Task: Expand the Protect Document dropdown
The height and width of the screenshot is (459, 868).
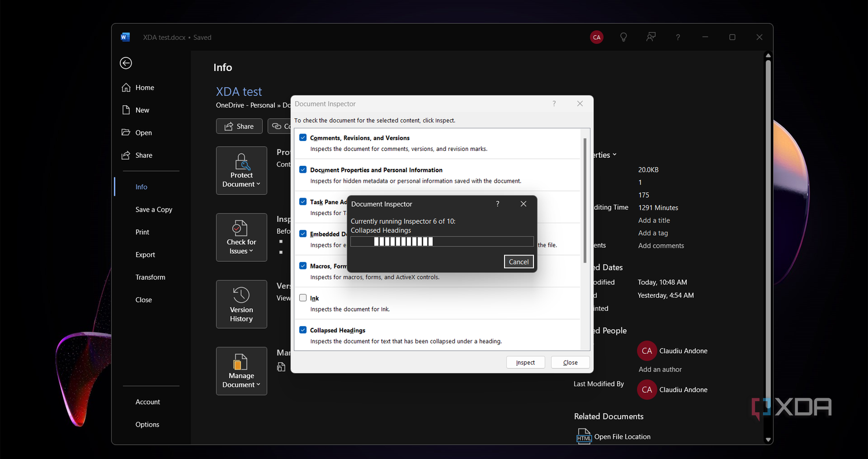Action: (x=241, y=171)
